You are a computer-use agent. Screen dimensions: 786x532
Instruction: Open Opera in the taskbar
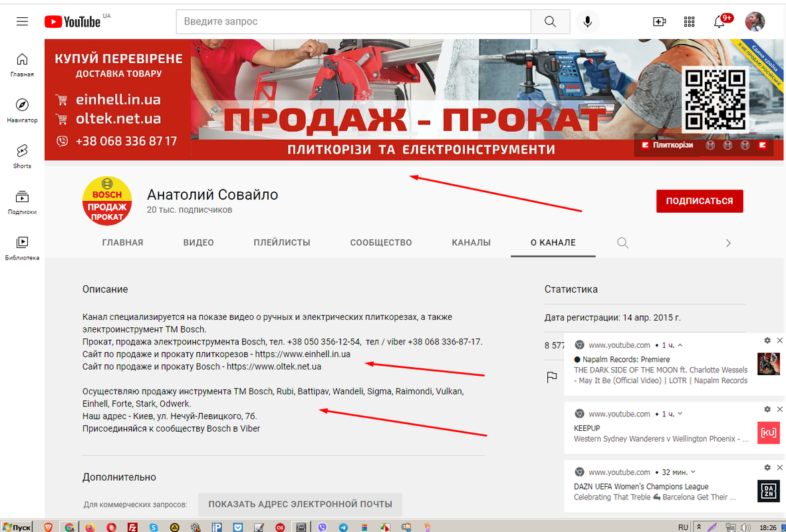tap(111, 527)
